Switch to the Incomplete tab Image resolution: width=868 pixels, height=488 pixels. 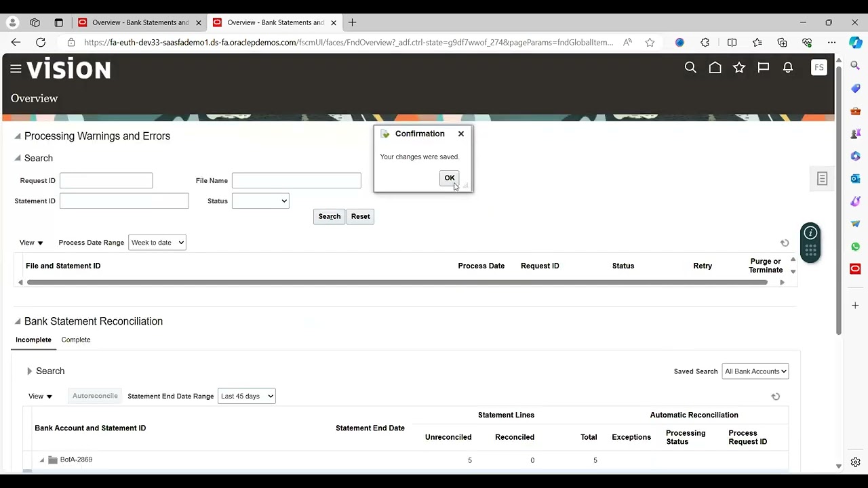[33, 340]
